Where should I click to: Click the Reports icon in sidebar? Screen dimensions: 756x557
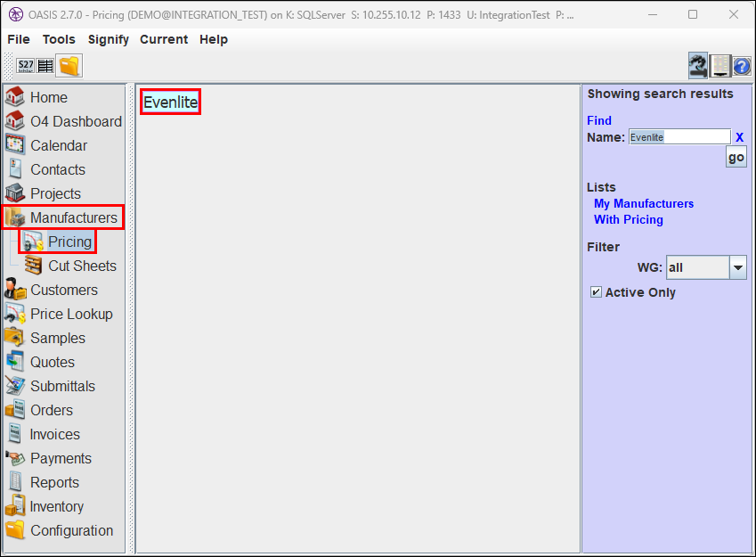15,482
